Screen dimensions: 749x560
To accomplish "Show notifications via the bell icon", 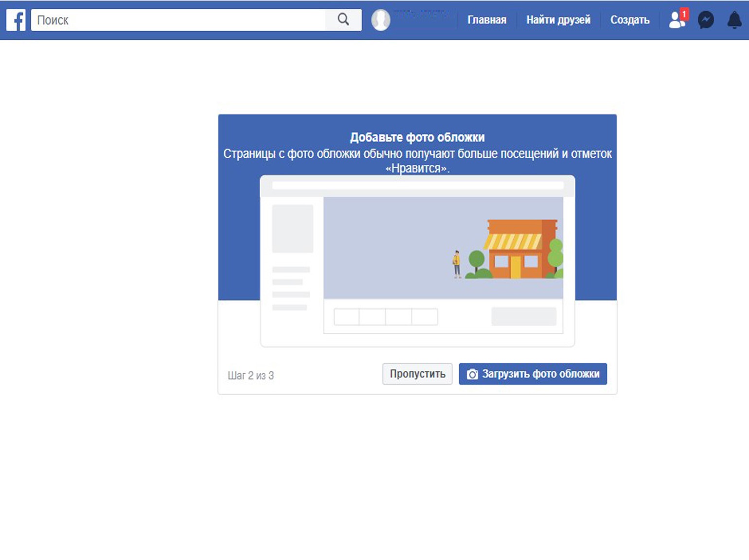I will pyautogui.click(x=734, y=20).
